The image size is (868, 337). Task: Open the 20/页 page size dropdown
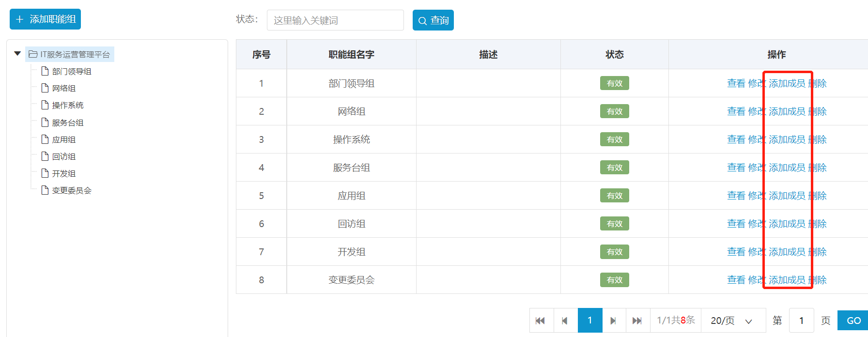[732, 321]
